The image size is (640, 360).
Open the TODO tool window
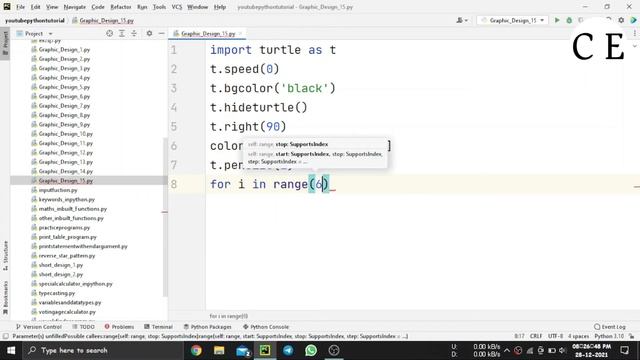(x=83, y=327)
